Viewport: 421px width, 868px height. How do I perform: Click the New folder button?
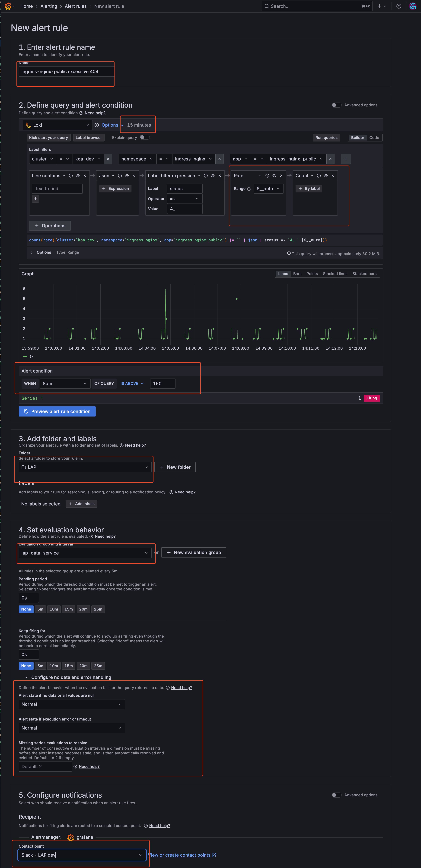pyautogui.click(x=175, y=467)
